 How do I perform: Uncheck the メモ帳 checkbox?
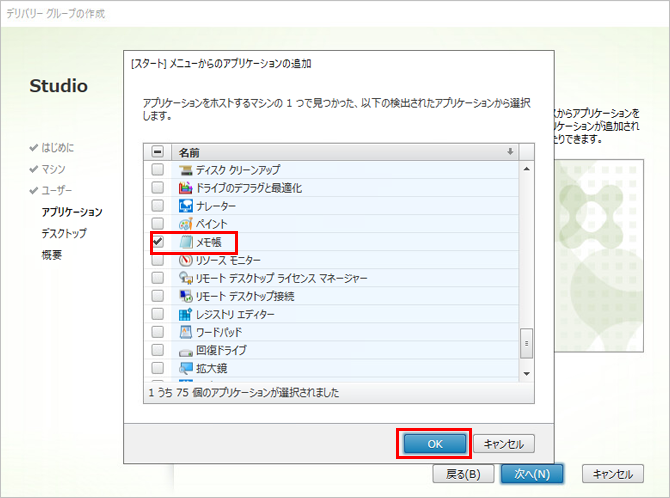coord(157,242)
